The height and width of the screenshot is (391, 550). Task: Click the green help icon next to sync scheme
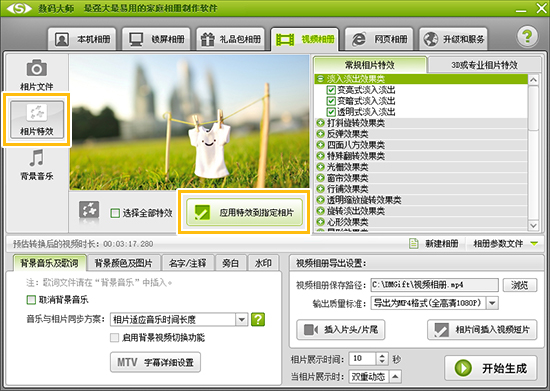pos(258,319)
